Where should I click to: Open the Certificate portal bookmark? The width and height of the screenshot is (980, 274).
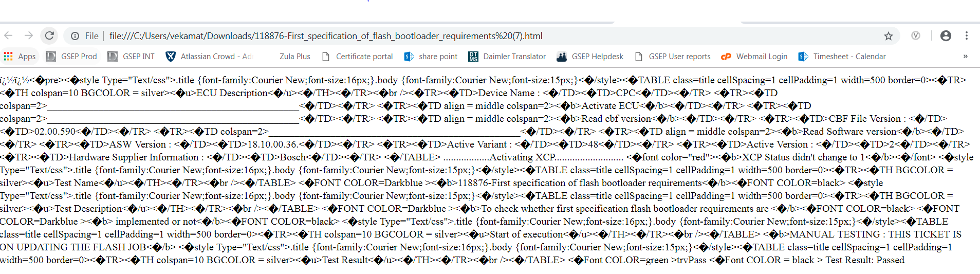click(357, 57)
